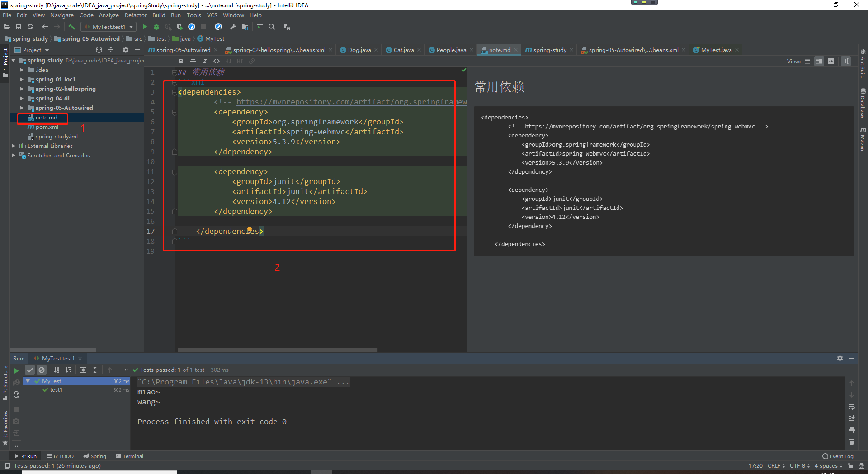Switch to the MyTest.java editor tab
The image size is (868, 474).
click(x=716, y=50)
